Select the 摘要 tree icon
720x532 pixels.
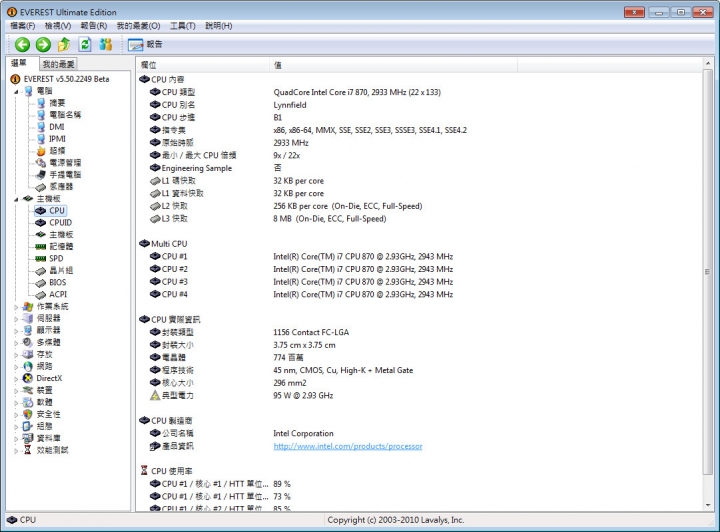(41, 103)
